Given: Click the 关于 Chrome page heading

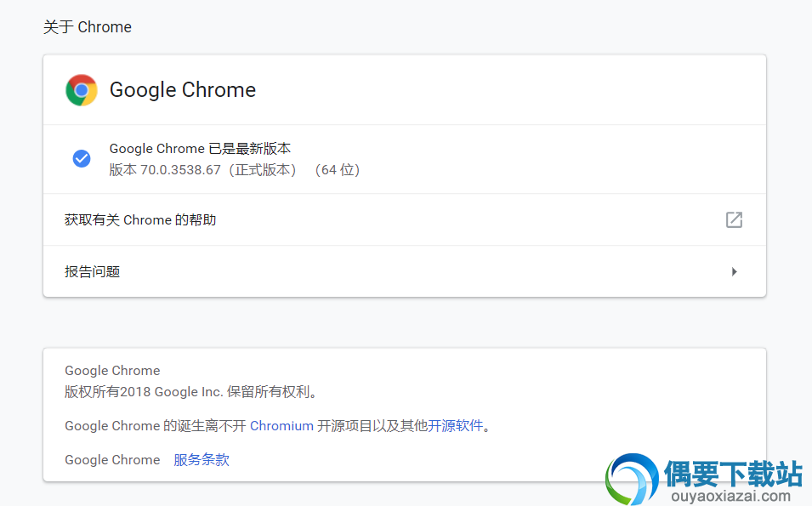Looking at the screenshot, I should 87,27.
